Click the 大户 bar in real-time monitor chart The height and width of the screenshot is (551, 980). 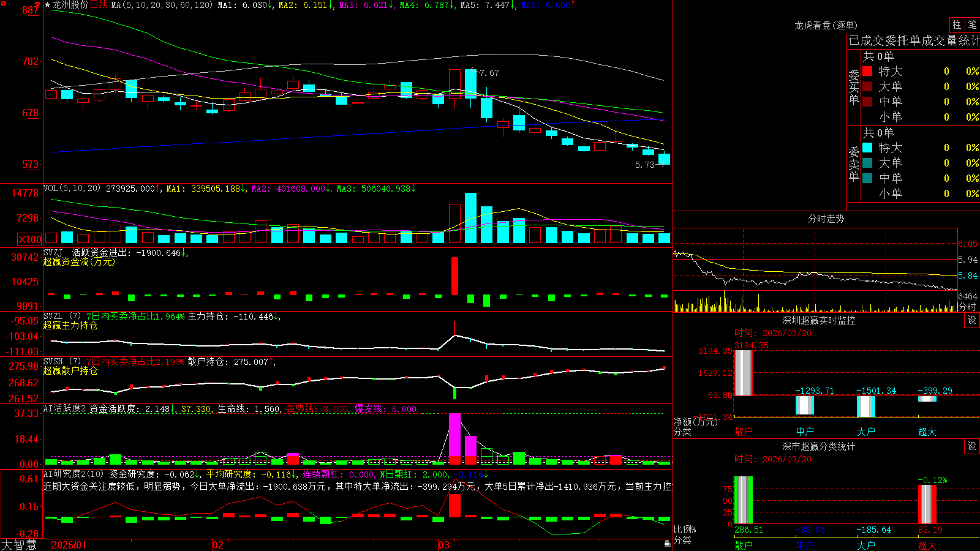(x=866, y=407)
